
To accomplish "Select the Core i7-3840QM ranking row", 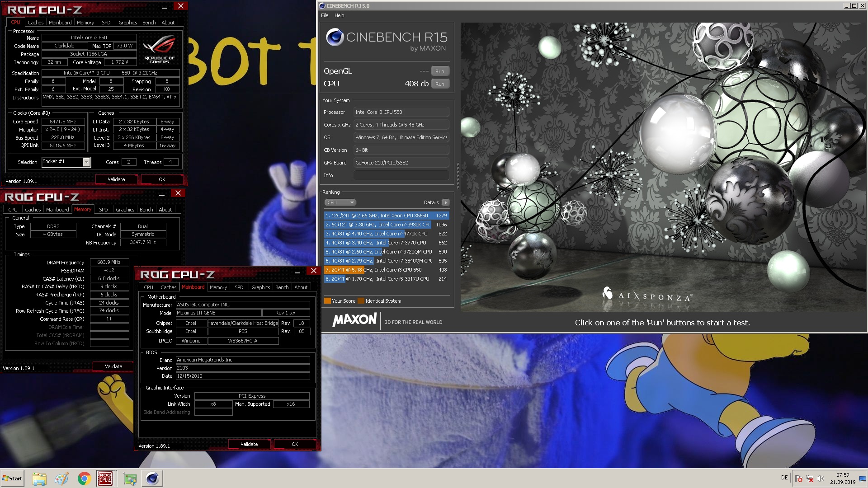I will click(x=387, y=261).
